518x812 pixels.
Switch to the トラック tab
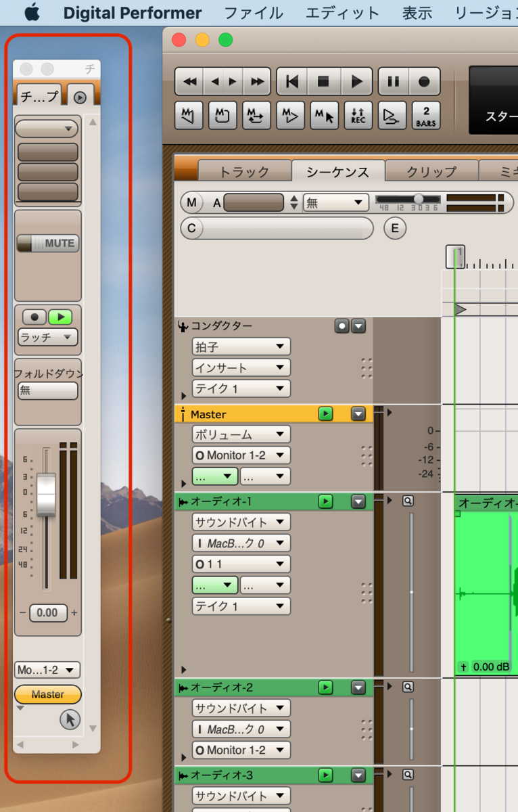(244, 172)
